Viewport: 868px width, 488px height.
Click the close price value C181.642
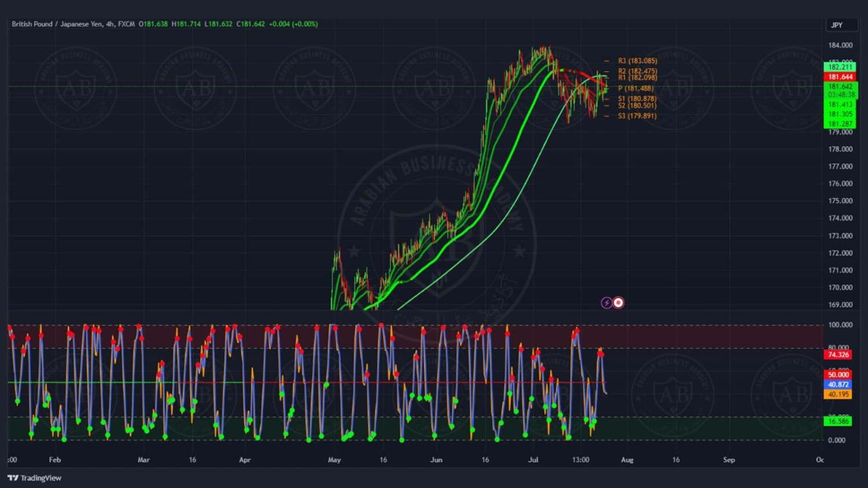click(251, 24)
